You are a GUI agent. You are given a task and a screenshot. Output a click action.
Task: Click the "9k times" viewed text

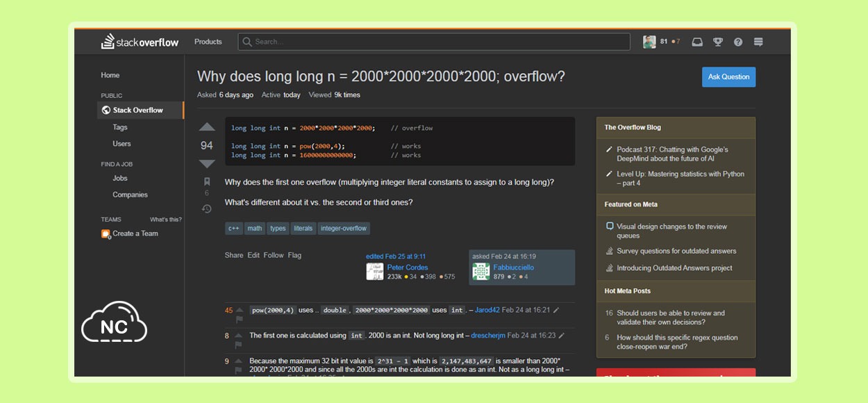coord(347,94)
